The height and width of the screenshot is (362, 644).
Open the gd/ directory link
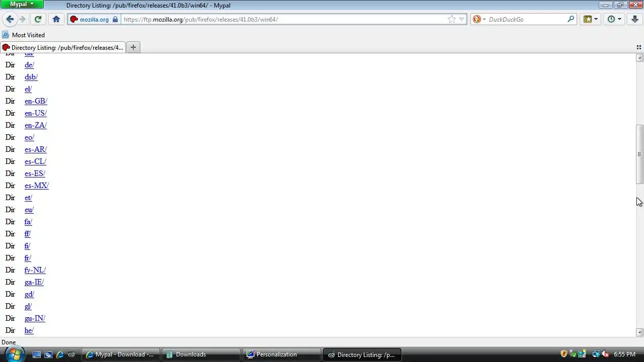tap(29, 294)
